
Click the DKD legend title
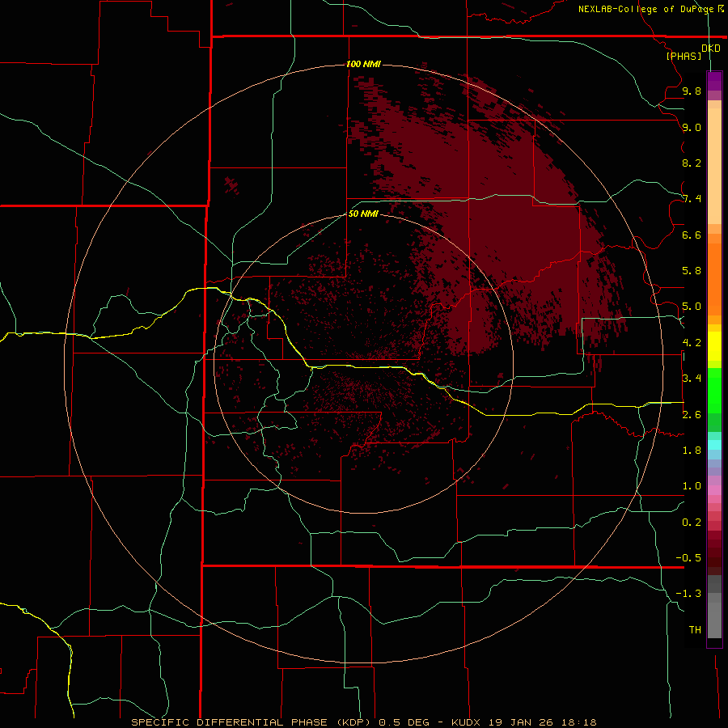coord(711,49)
